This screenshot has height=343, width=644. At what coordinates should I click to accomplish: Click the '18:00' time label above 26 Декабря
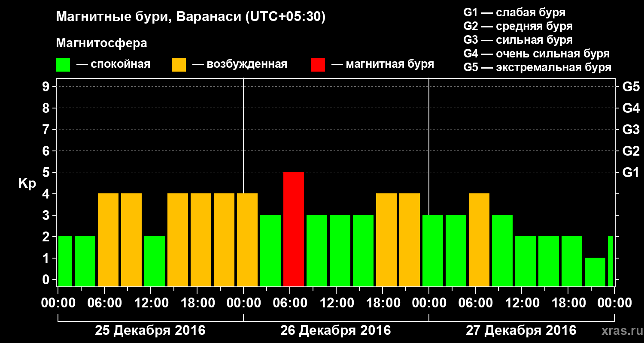(x=383, y=303)
